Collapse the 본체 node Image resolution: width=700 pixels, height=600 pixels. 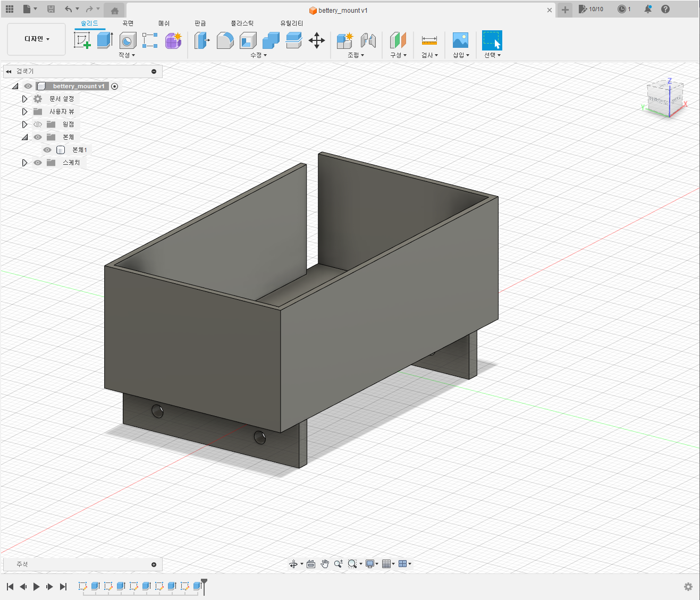click(x=24, y=137)
